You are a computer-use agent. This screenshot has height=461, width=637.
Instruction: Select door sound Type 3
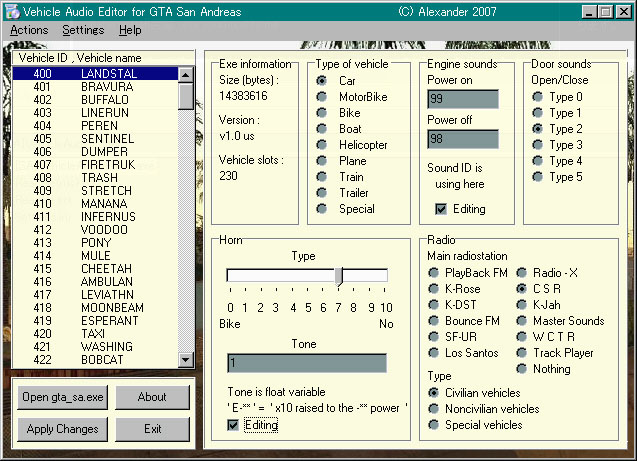[x=537, y=145]
